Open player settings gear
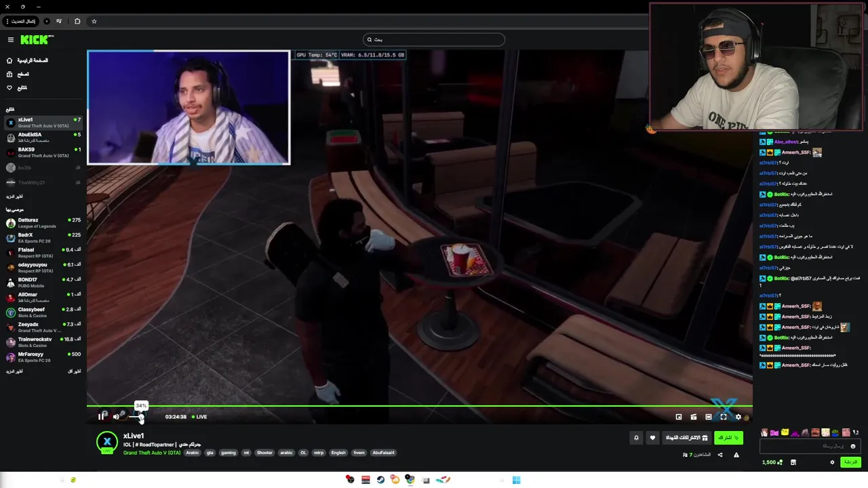 (738, 417)
